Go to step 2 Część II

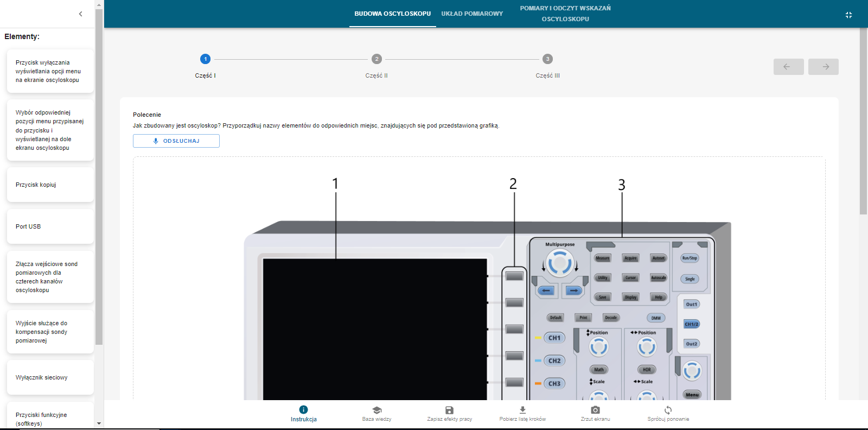pos(376,59)
